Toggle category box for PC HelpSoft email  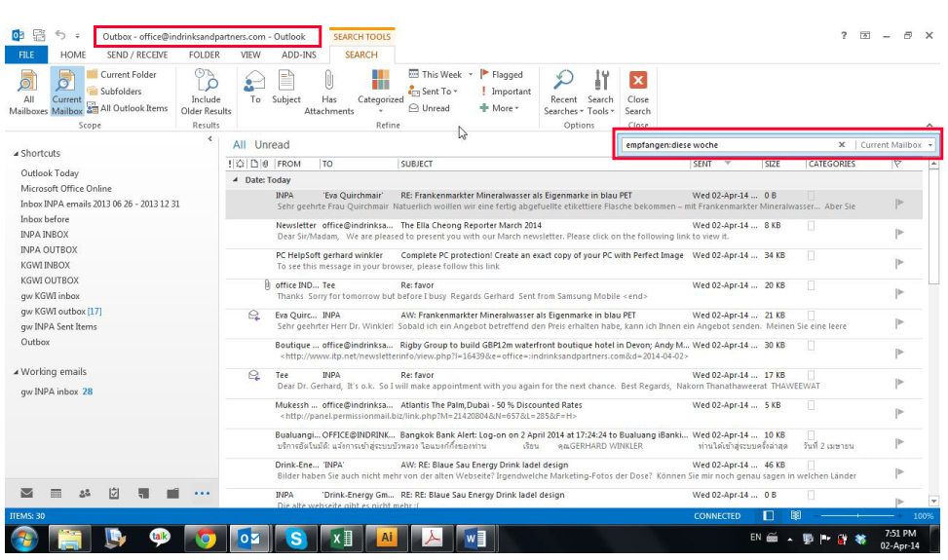click(x=812, y=255)
